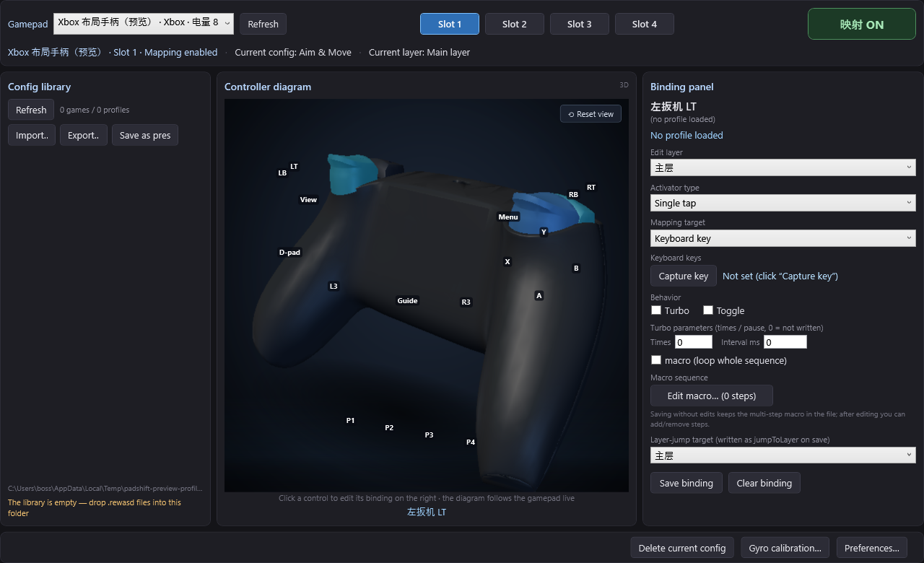Viewport: 924px width, 563px height.
Task: Select the X button label on diagram
Action: [507, 262]
